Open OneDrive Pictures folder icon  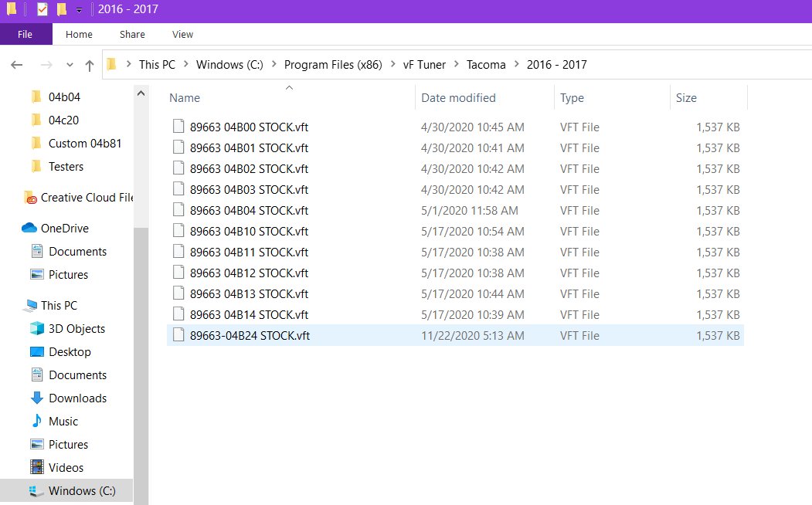click(37, 275)
